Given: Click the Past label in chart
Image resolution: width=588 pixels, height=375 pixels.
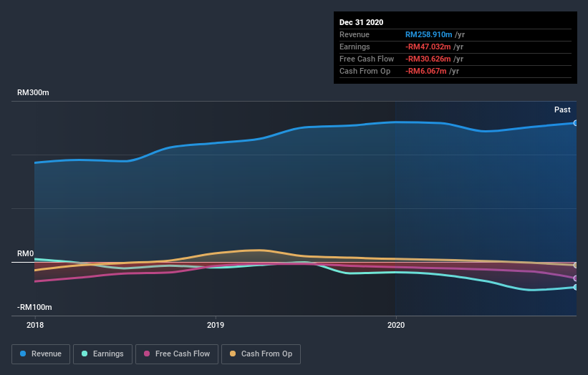Looking at the screenshot, I should [562, 109].
